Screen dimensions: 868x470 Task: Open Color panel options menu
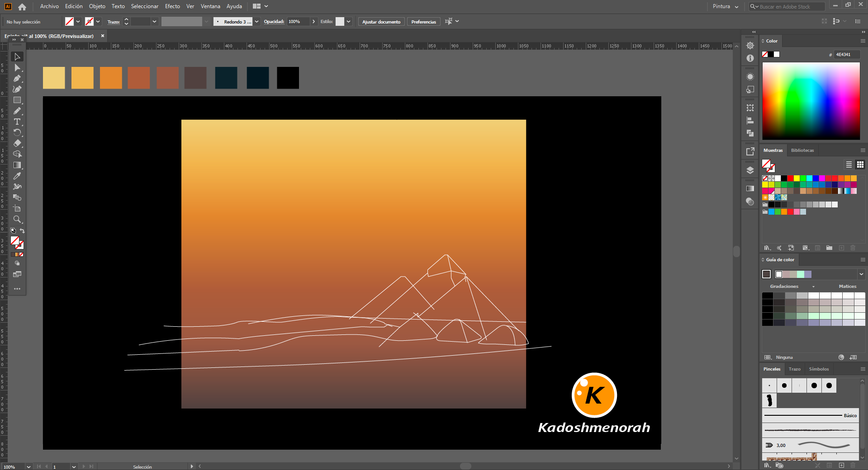(x=863, y=41)
